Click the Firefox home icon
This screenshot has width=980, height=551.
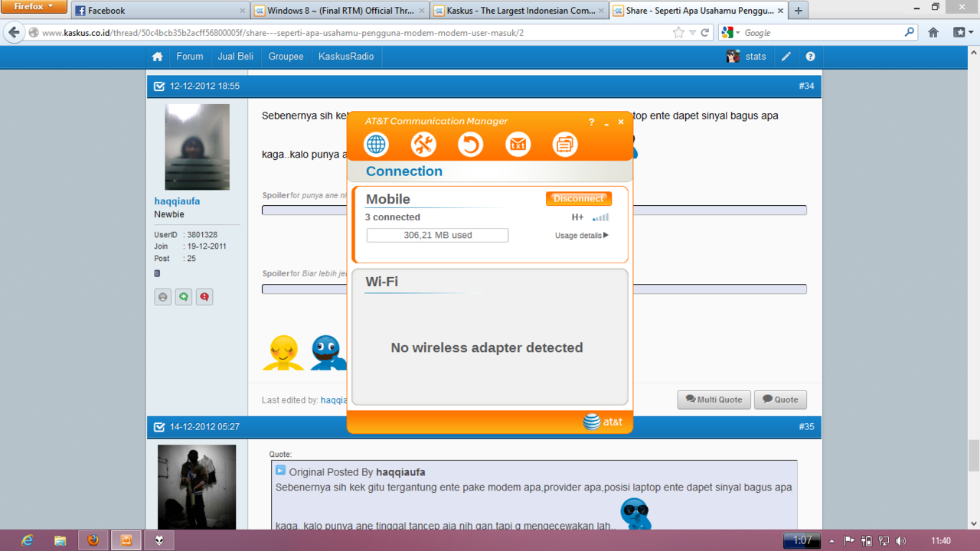point(933,32)
